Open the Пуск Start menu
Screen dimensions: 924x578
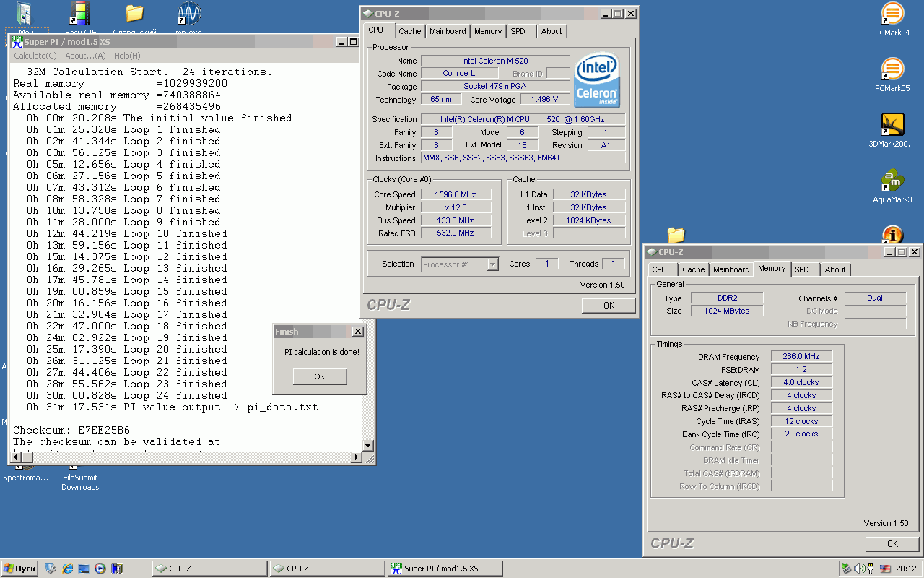coord(19,569)
